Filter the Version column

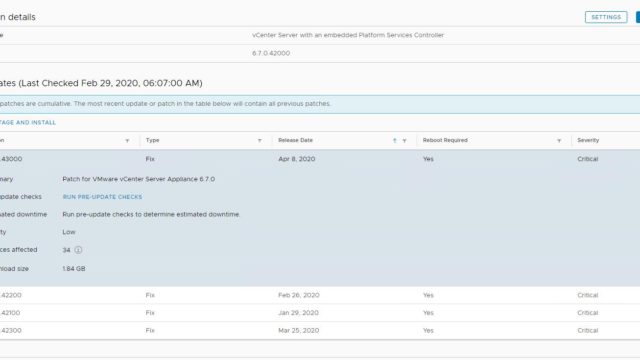(127, 140)
